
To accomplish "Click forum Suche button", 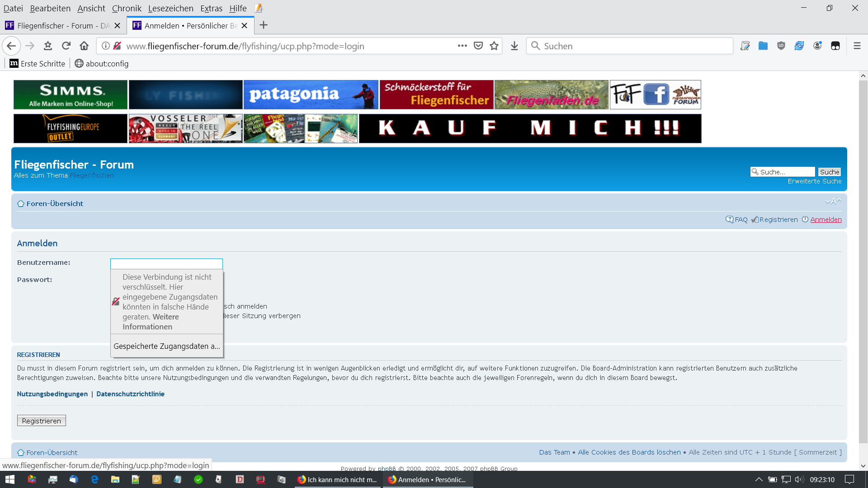I will pos(829,172).
